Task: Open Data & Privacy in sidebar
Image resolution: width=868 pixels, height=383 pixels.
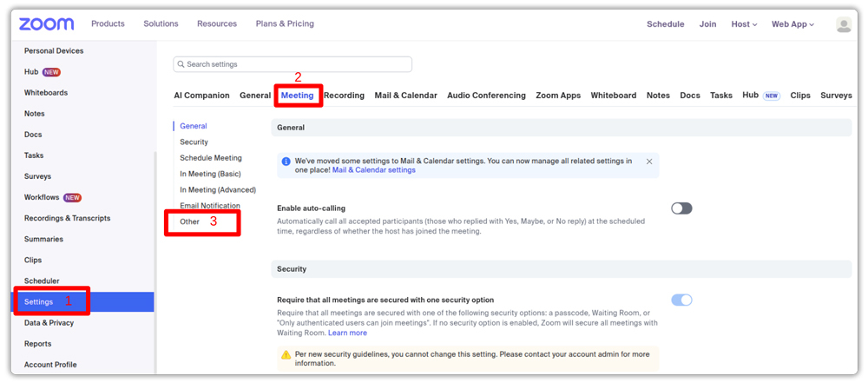Action: pyautogui.click(x=49, y=323)
